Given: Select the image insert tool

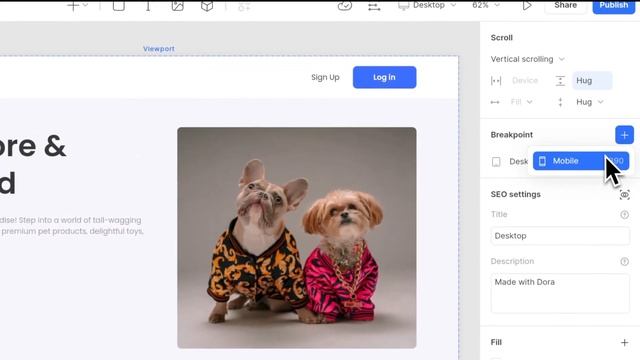Looking at the screenshot, I should click(178, 5).
